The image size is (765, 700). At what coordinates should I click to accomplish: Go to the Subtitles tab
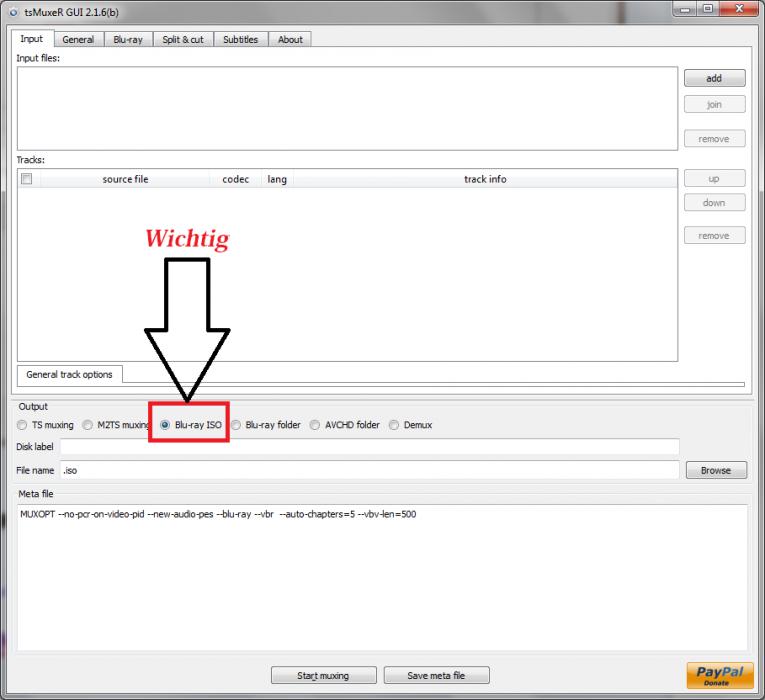click(x=240, y=39)
